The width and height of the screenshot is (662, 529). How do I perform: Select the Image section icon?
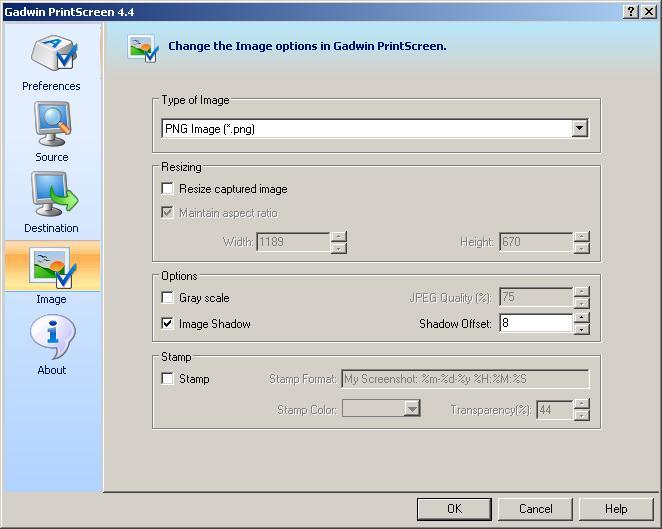click(52, 267)
